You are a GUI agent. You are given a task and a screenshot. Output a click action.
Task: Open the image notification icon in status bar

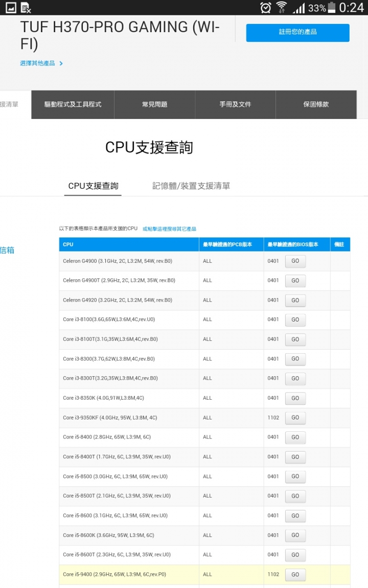tap(11, 8)
